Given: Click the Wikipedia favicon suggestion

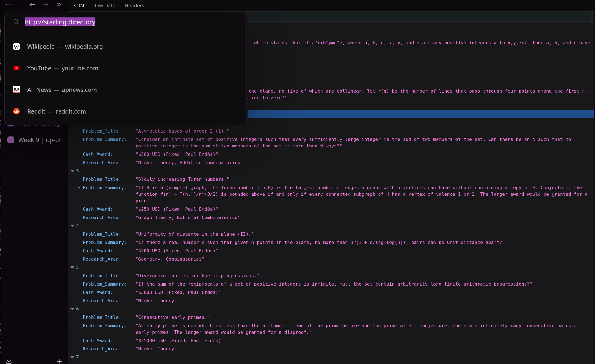Looking at the screenshot, I should pos(16,47).
